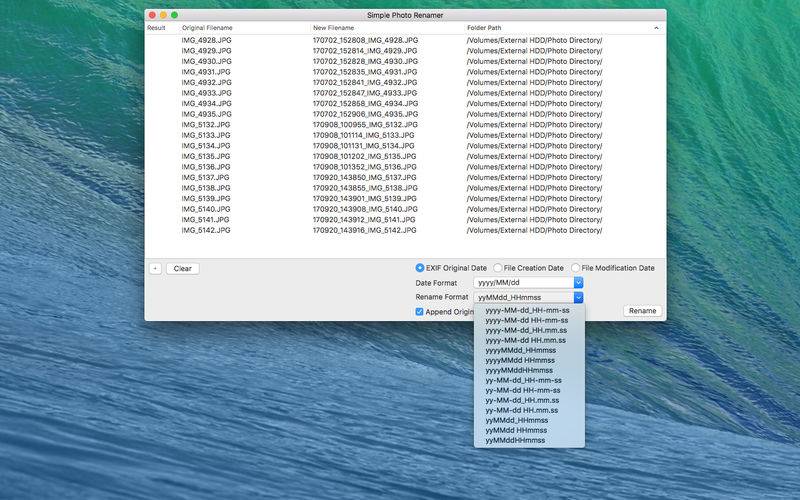Select original filename IMG_4934.JPG
The height and width of the screenshot is (500, 800).
(x=206, y=104)
